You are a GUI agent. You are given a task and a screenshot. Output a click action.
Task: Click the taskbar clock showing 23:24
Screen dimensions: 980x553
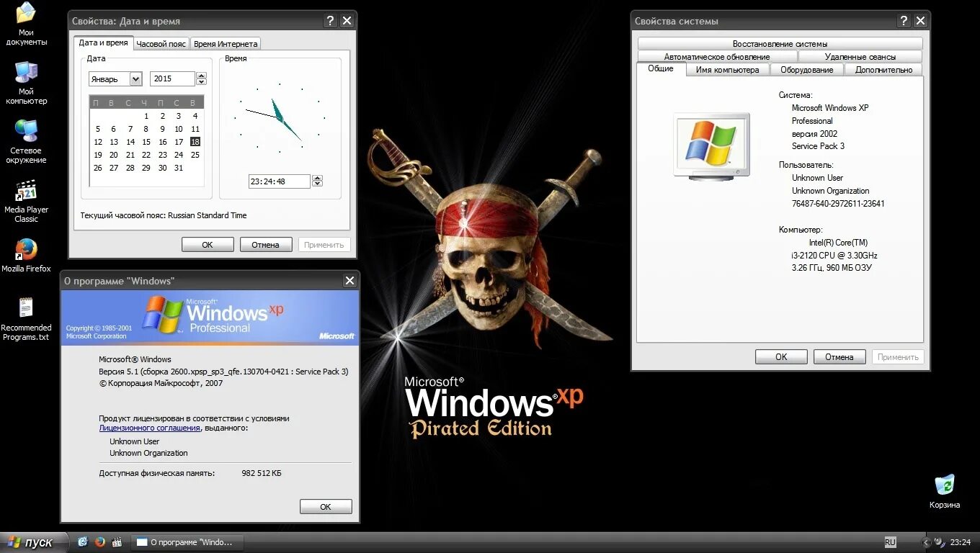click(x=960, y=542)
